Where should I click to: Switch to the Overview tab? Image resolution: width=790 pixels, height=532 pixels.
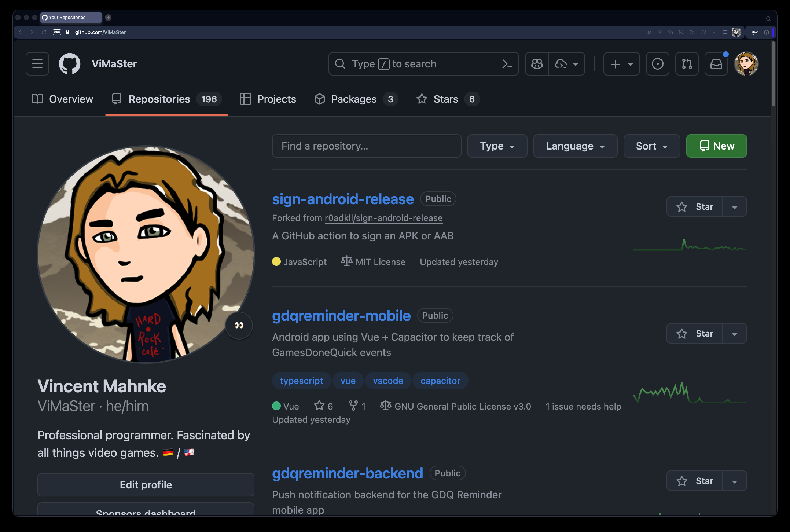(x=62, y=99)
